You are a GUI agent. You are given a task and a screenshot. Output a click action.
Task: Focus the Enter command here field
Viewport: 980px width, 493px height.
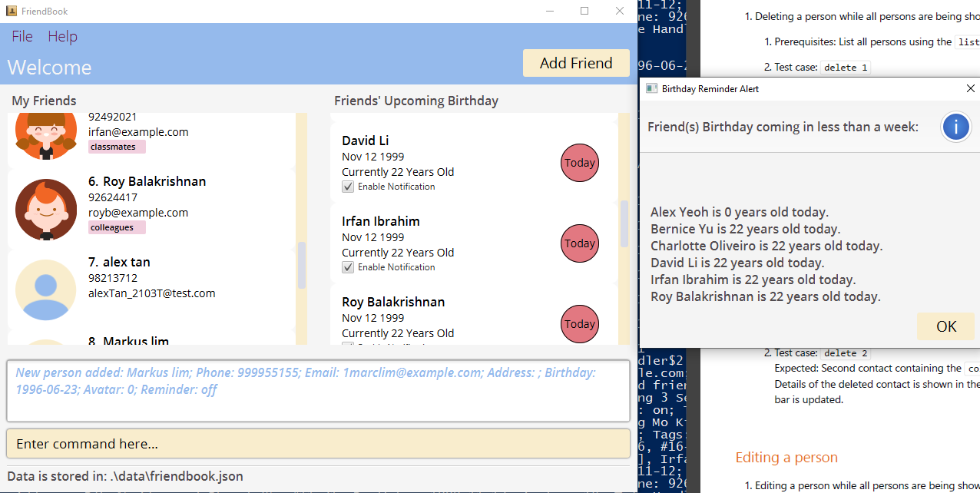pyautogui.click(x=318, y=444)
